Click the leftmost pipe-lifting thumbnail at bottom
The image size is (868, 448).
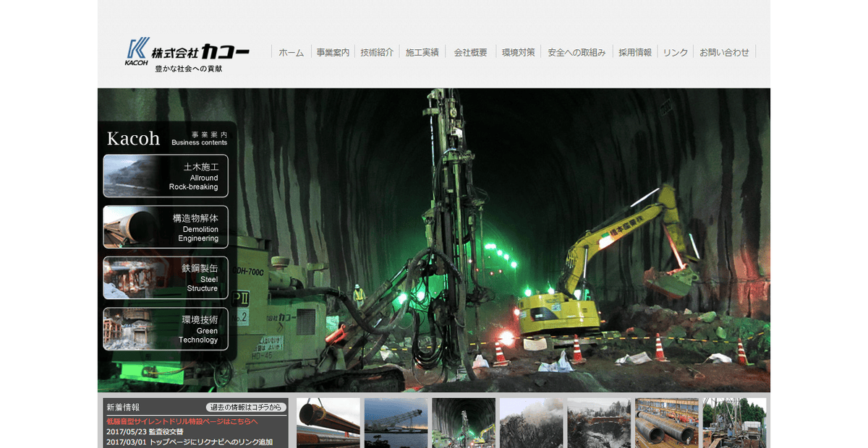coord(326,423)
